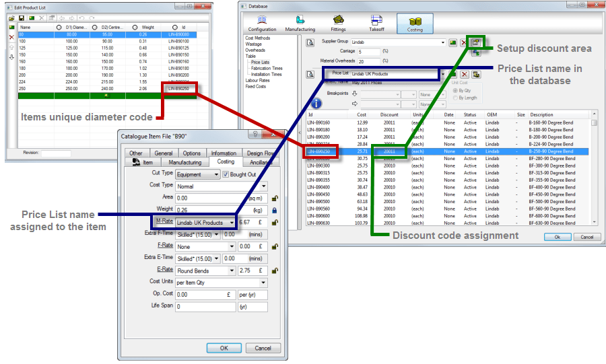The width and height of the screenshot is (606, 364).
Task: Click left arrow icon in Edit Product List toolbar
Action: 62,18
